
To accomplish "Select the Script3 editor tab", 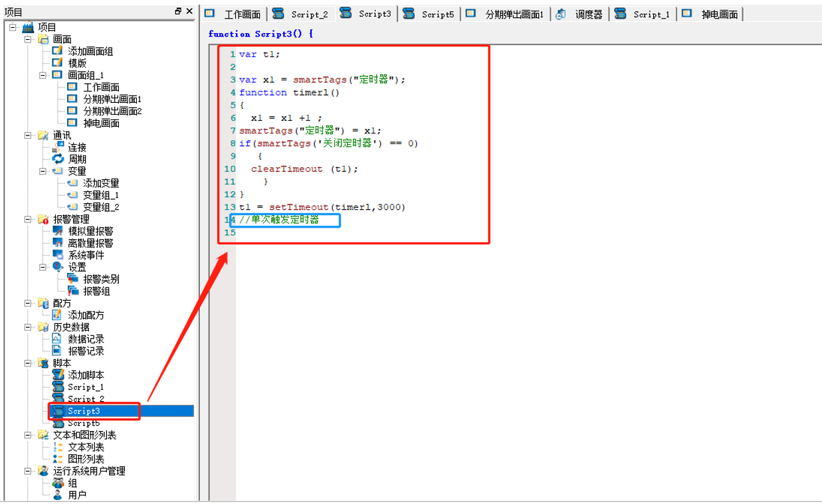I will (366, 13).
